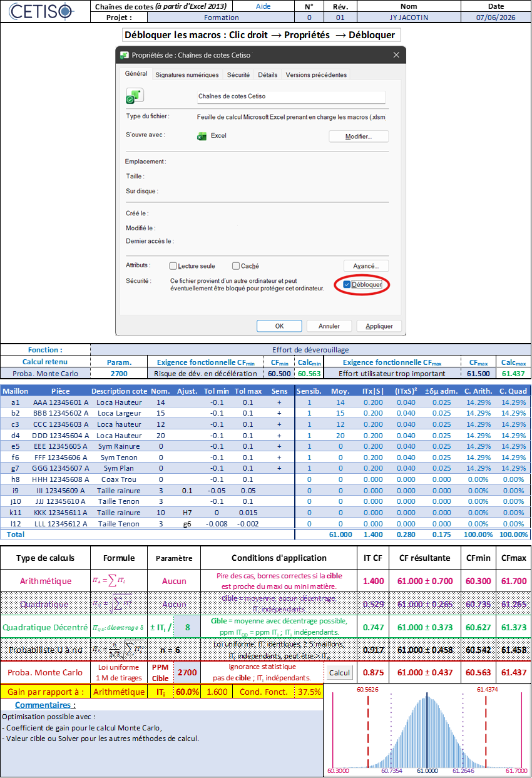
Task: Click the Monte Carlo CFmin result 60.563
Action: 478,673
